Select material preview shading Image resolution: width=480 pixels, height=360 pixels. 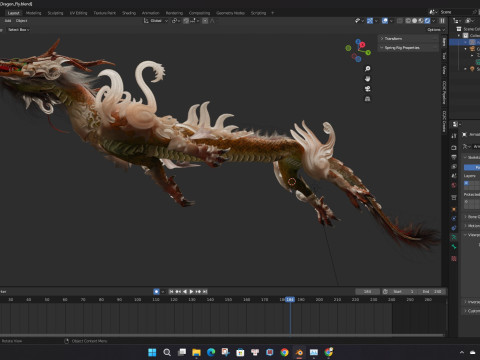point(421,21)
